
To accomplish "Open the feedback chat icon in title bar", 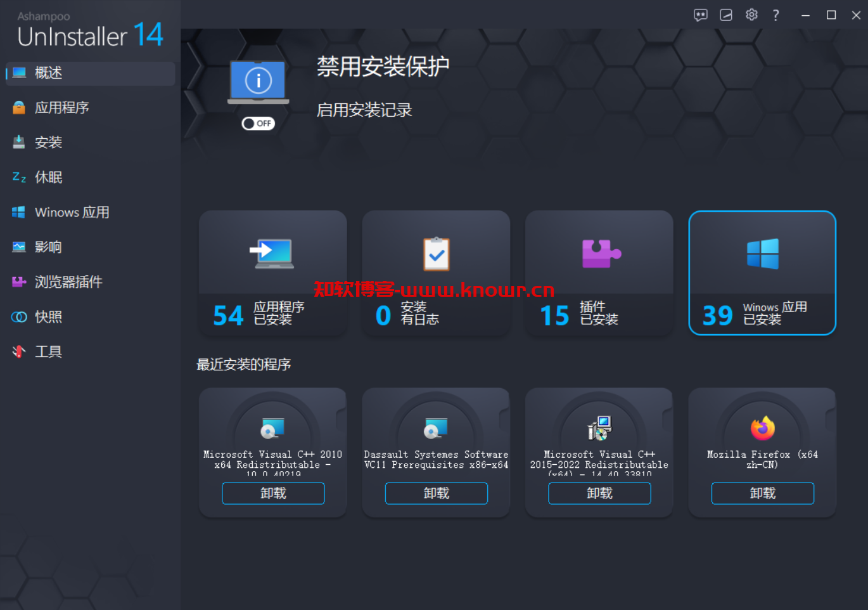I will pyautogui.click(x=701, y=15).
